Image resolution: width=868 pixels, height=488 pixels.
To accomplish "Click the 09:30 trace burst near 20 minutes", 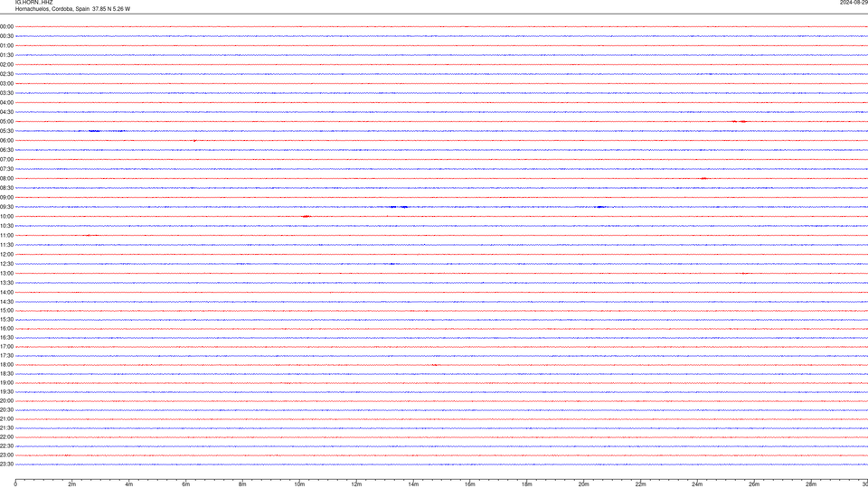I will 600,207.
